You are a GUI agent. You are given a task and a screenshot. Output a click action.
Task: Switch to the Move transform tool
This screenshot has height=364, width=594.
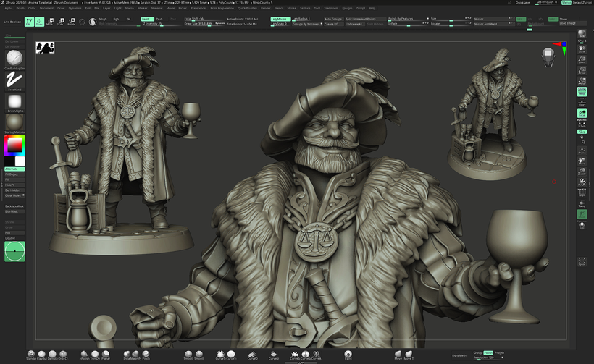[50, 22]
